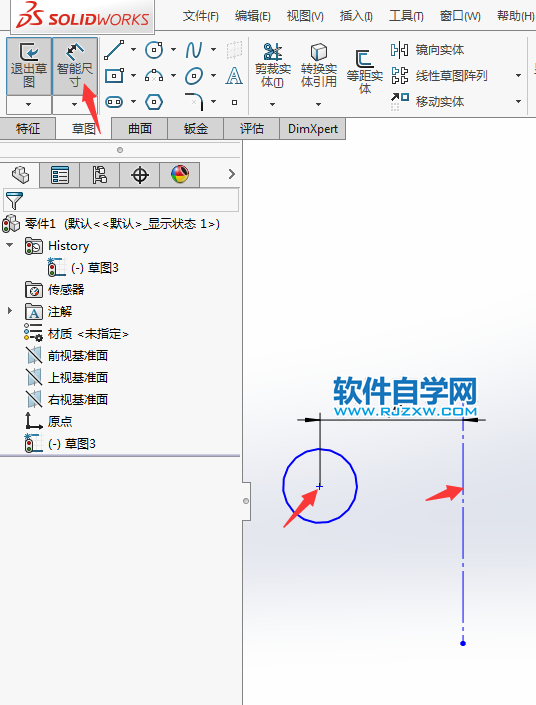Image resolution: width=536 pixels, height=705 pixels.
Task: Switch to the DimXpert tab
Action: coord(313,129)
